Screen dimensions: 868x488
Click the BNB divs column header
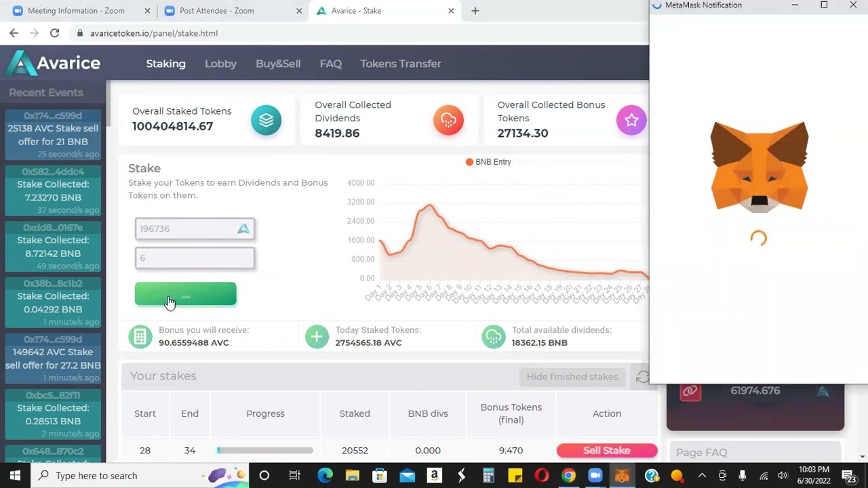pyautogui.click(x=428, y=413)
